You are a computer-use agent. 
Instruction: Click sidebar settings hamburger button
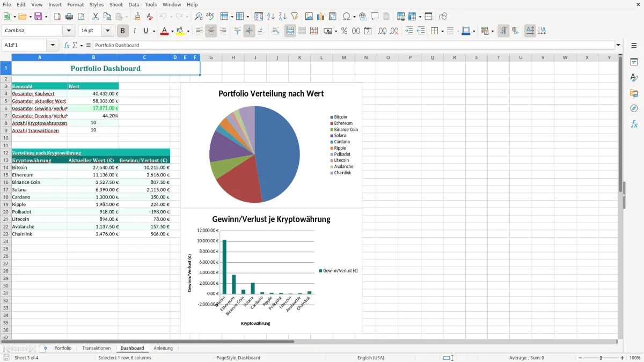(x=634, y=45)
